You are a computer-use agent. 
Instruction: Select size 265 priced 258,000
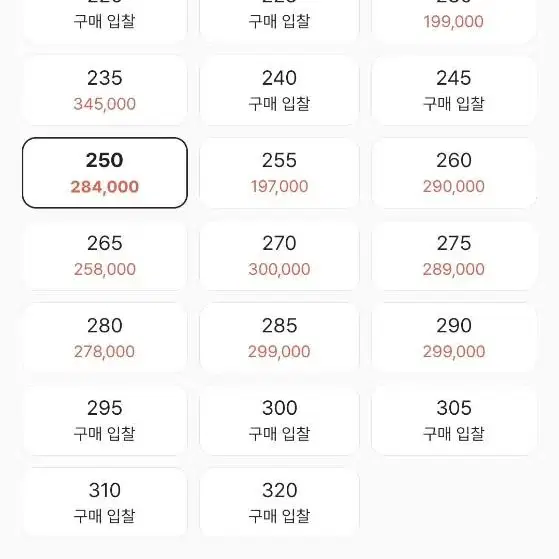[105, 255]
